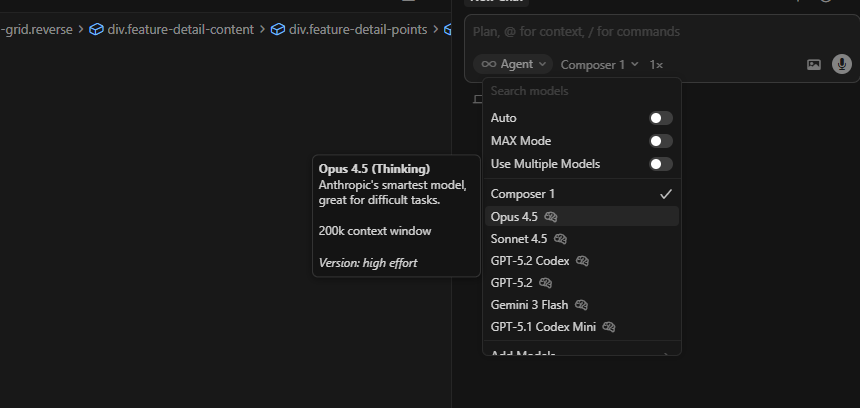The height and width of the screenshot is (408, 860).
Task: Click the brain icon beside Sonnet 4.5
Action: tap(561, 239)
